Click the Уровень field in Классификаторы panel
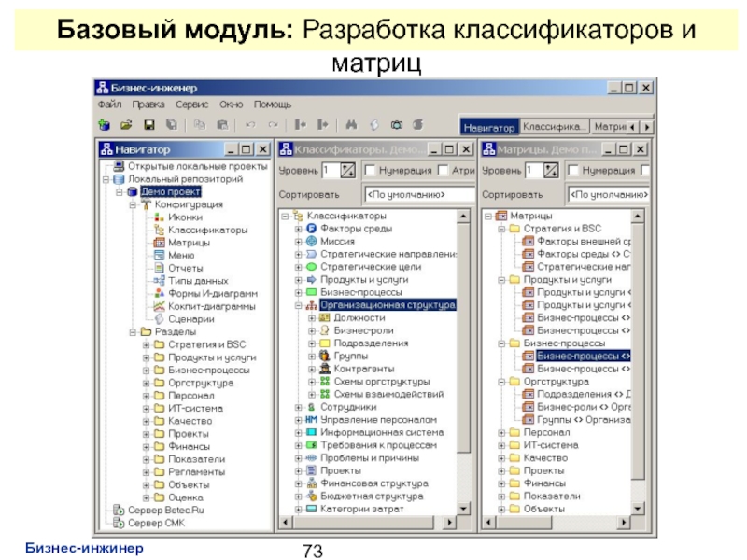This screenshot has width=747, height=560. pyautogui.click(x=330, y=171)
